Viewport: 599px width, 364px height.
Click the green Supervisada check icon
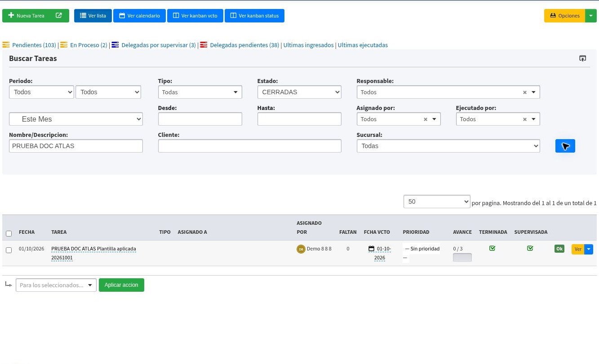click(530, 248)
